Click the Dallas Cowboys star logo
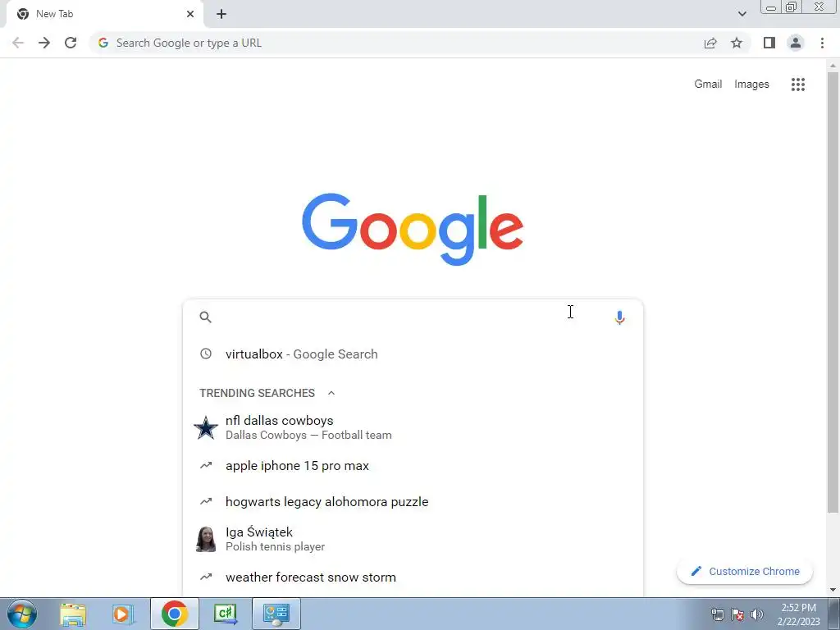Image resolution: width=840 pixels, height=630 pixels. [x=206, y=427]
